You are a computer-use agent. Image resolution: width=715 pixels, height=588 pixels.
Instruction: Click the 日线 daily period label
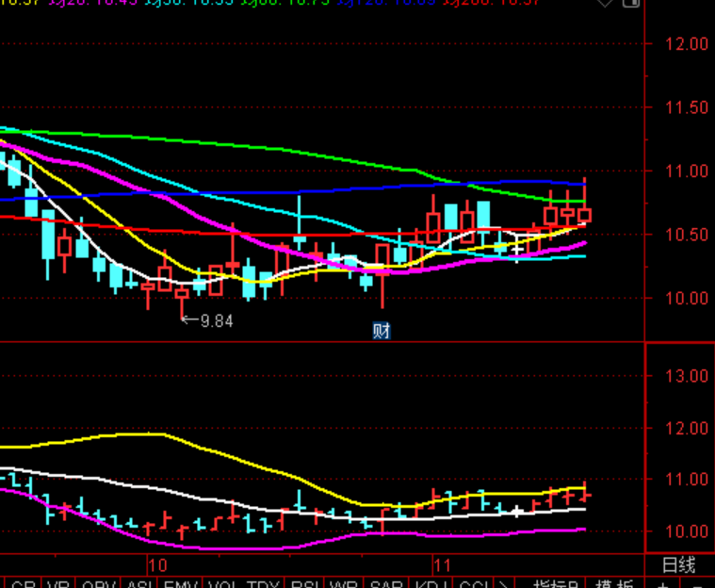(678, 565)
